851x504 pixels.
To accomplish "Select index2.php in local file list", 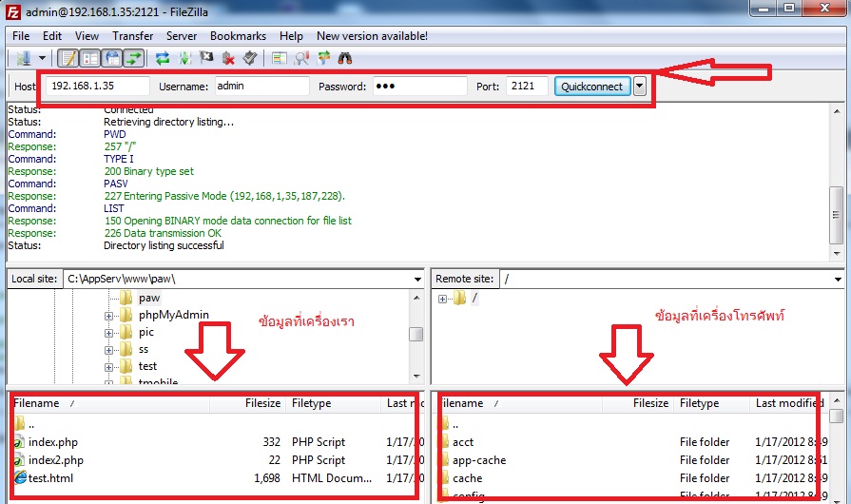I will [56, 460].
